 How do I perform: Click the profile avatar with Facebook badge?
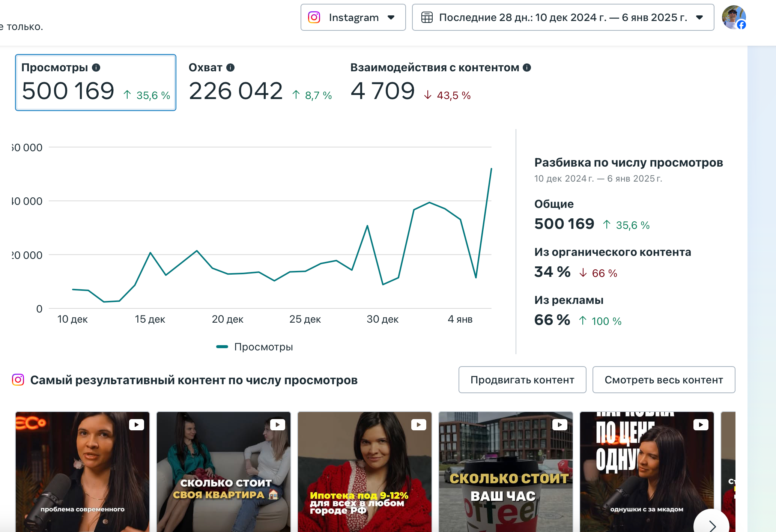point(734,17)
